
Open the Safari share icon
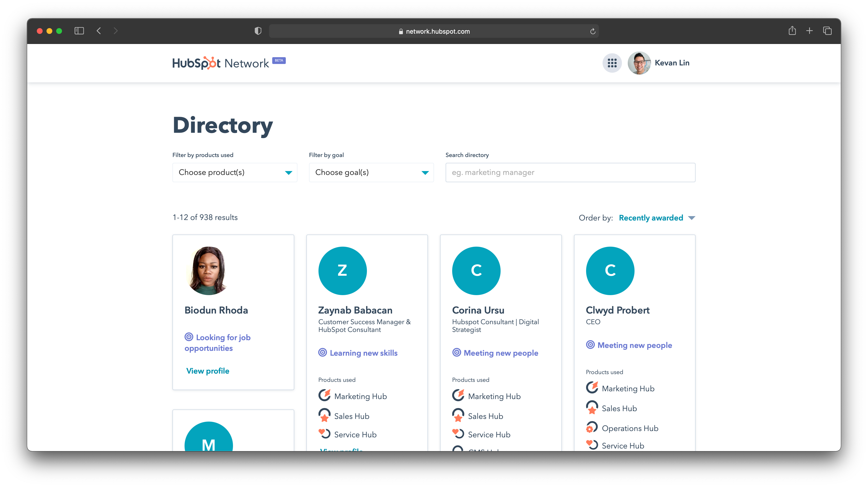pyautogui.click(x=792, y=31)
